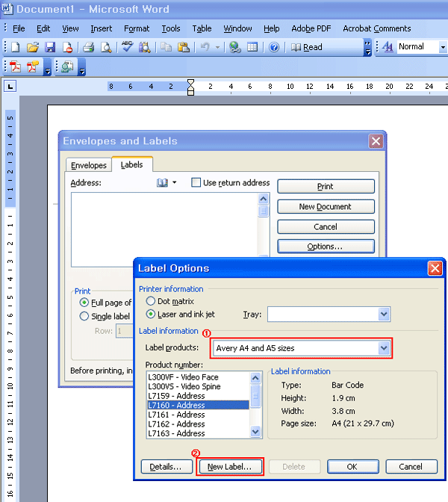Screen dimensions: 448x502
Task: Open the Tools menu
Action: tap(171, 28)
